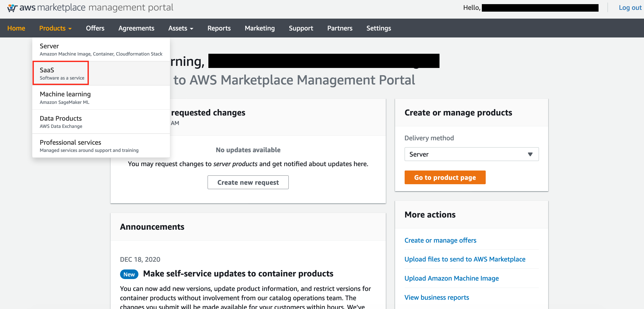Viewport: 644px width, 309px height.
Task: Follow the Upload Amazon Machine Image link
Action: 451,278
